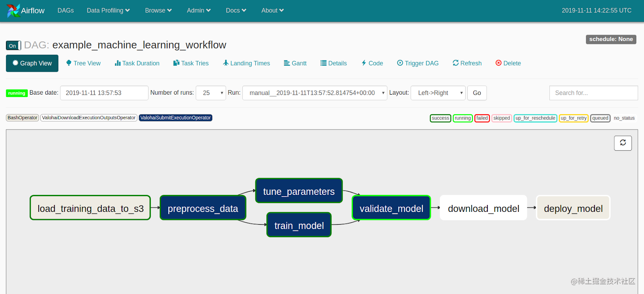The height and width of the screenshot is (294, 644).
Task: View the DAG Code tab
Action: 372,63
